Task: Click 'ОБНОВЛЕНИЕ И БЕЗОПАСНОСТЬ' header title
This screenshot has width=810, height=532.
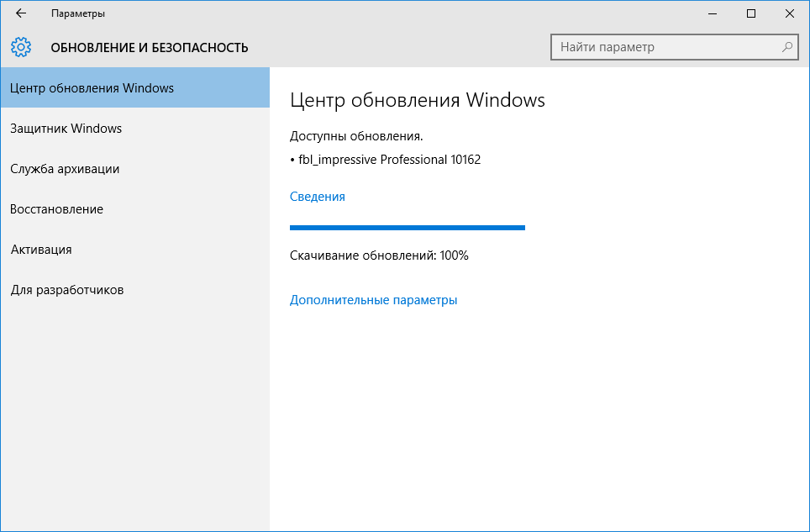Action: click(150, 48)
